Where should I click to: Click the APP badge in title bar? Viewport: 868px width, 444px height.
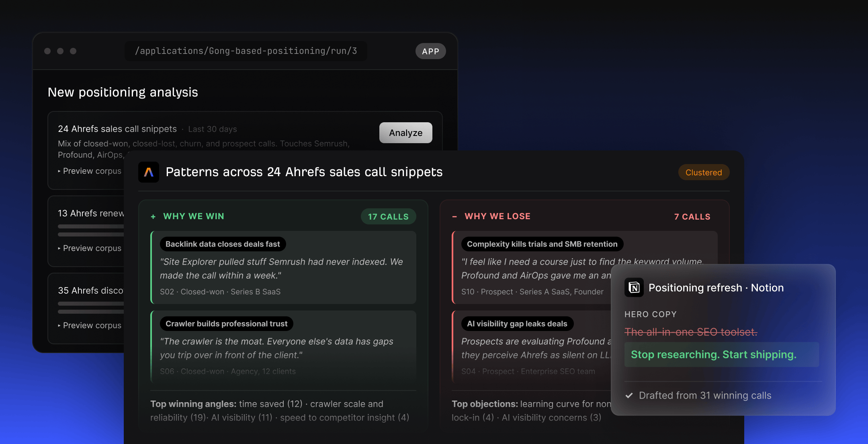430,51
